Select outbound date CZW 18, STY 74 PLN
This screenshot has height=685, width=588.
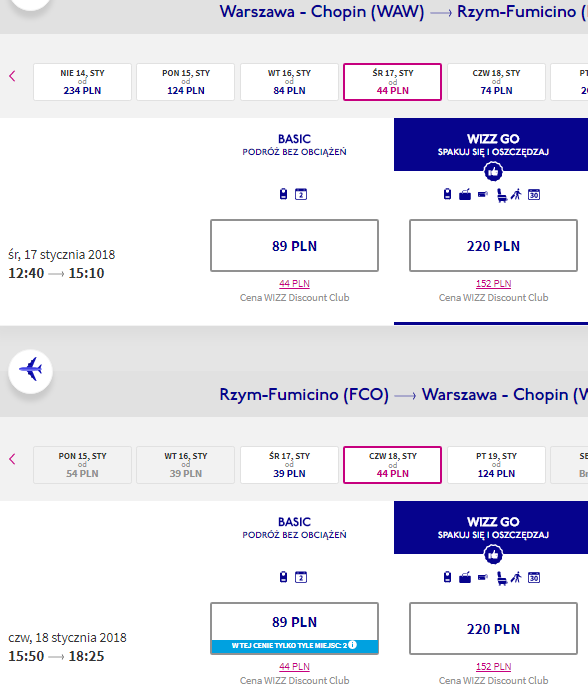coord(496,82)
